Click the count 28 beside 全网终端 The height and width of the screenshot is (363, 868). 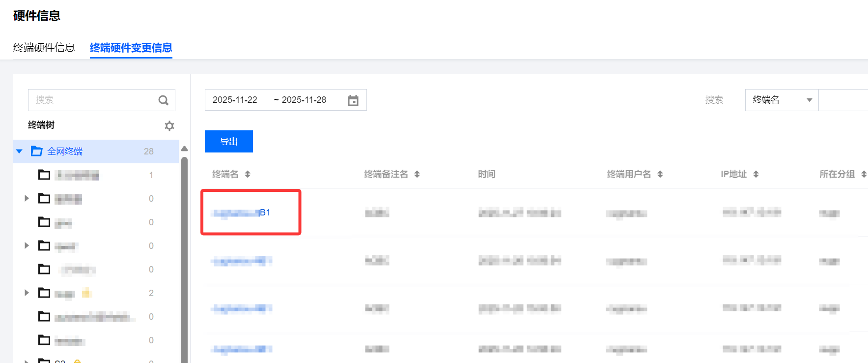(x=149, y=151)
